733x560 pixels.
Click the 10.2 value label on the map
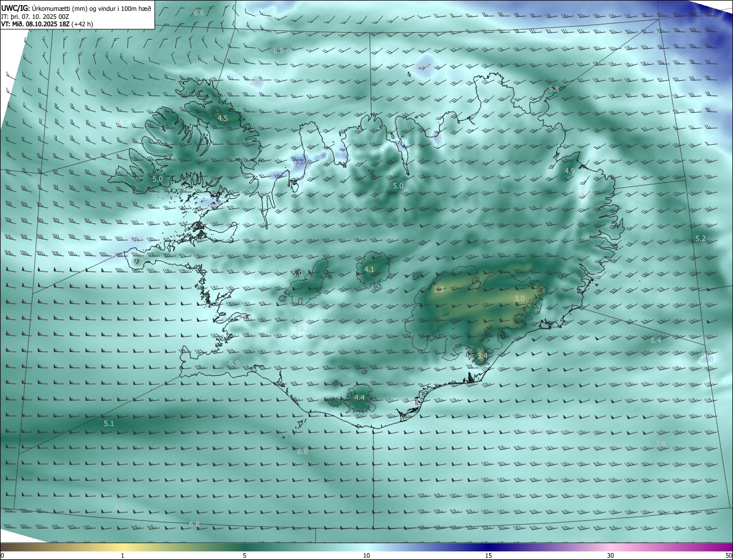click(302, 329)
